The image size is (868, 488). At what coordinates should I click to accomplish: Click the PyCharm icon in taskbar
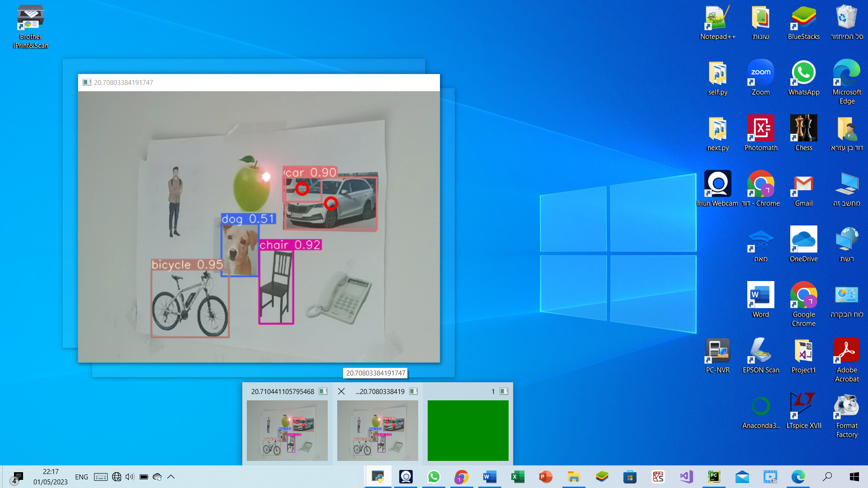(714, 477)
